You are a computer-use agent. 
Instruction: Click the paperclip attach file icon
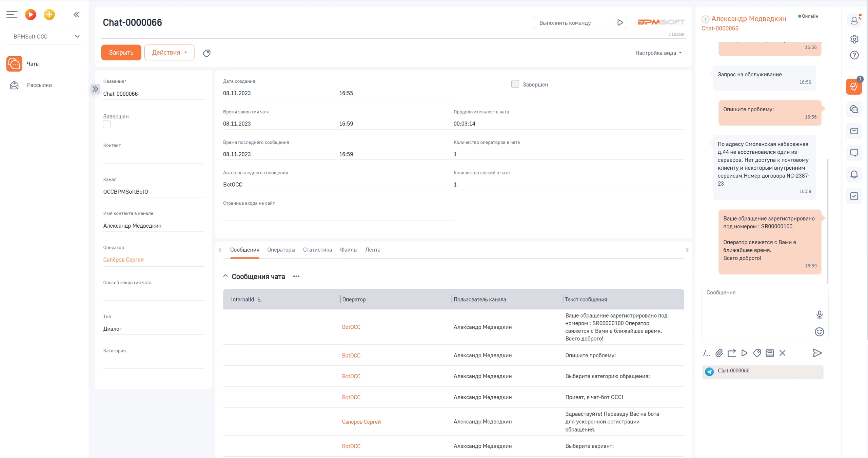[719, 353]
